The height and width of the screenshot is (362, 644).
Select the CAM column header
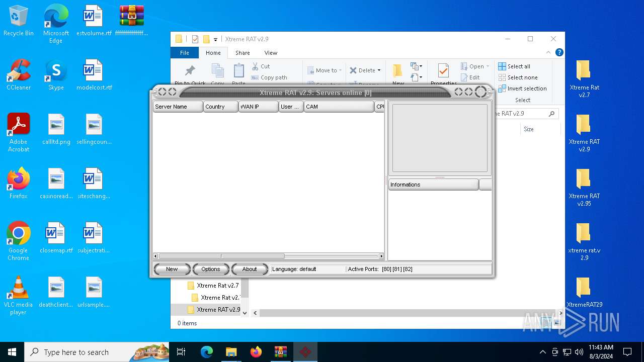(339, 107)
